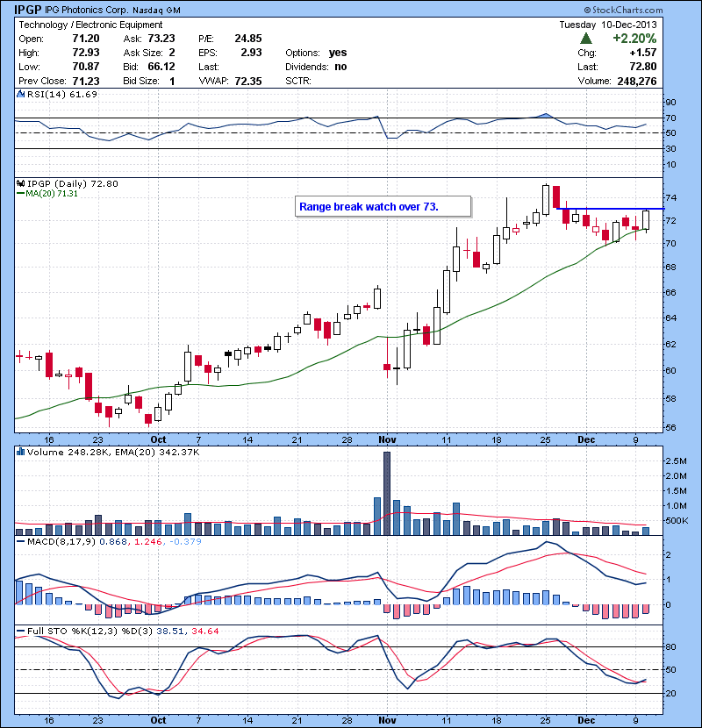The width and height of the screenshot is (702, 728).
Task: Click the Ask price 73.23
Action: point(161,39)
